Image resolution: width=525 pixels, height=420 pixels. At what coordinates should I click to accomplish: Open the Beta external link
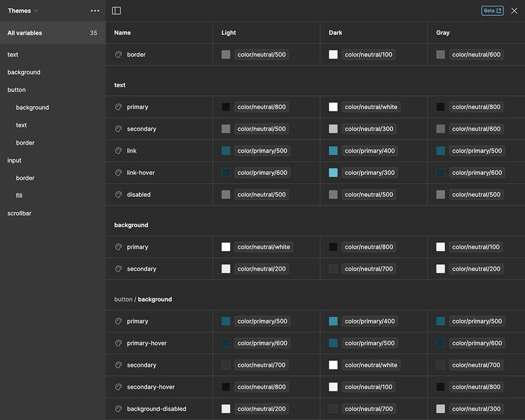pos(492,10)
